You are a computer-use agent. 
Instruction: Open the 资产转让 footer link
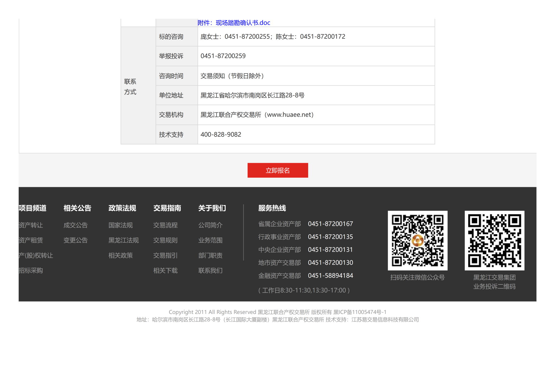coord(31,225)
